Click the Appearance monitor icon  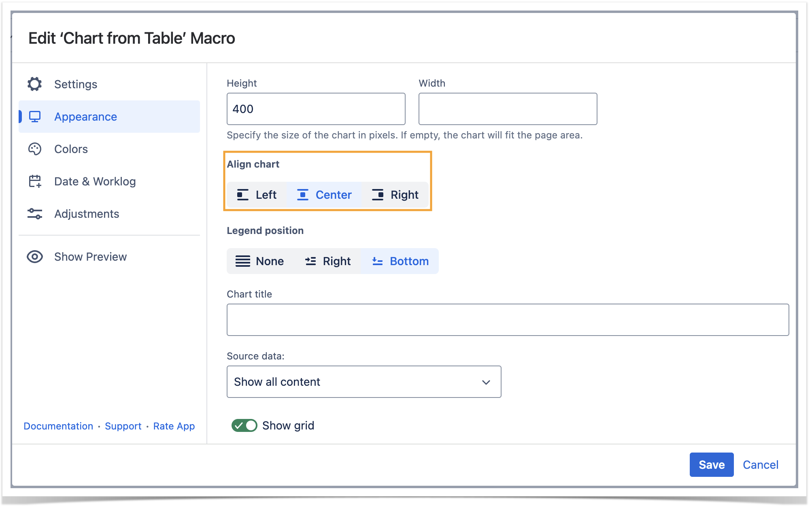tap(35, 117)
